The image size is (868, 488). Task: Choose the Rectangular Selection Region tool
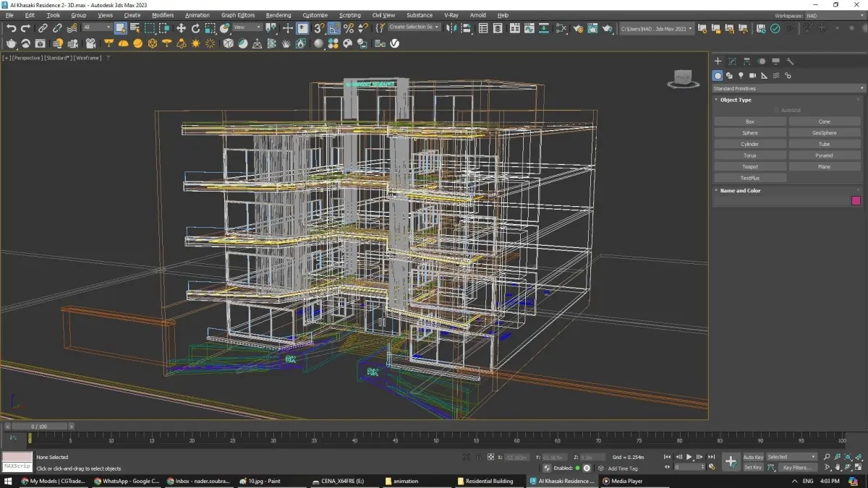tap(150, 28)
